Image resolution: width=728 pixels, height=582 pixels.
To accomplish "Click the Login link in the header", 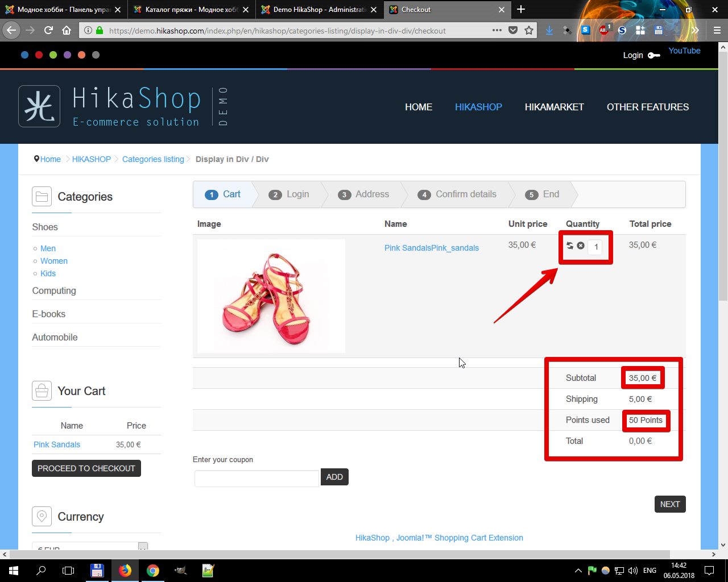I will [633, 55].
